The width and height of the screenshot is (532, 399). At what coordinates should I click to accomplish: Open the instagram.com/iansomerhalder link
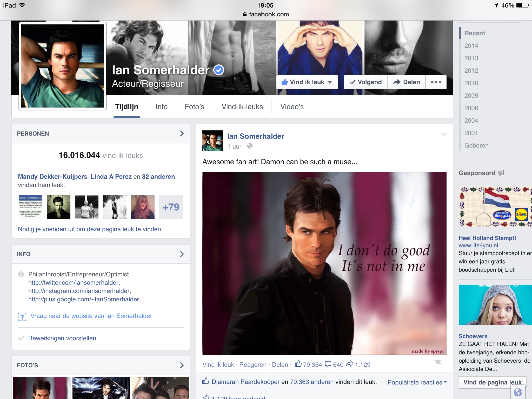tap(79, 291)
